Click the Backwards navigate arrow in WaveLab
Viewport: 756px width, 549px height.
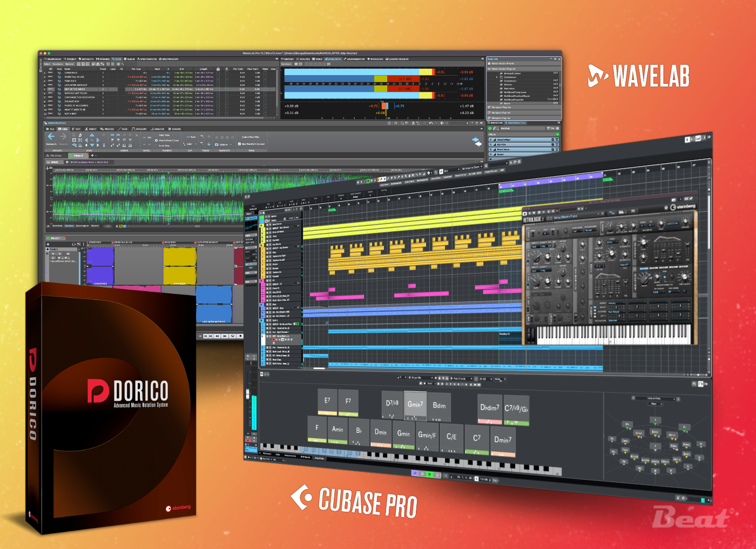coord(51,137)
